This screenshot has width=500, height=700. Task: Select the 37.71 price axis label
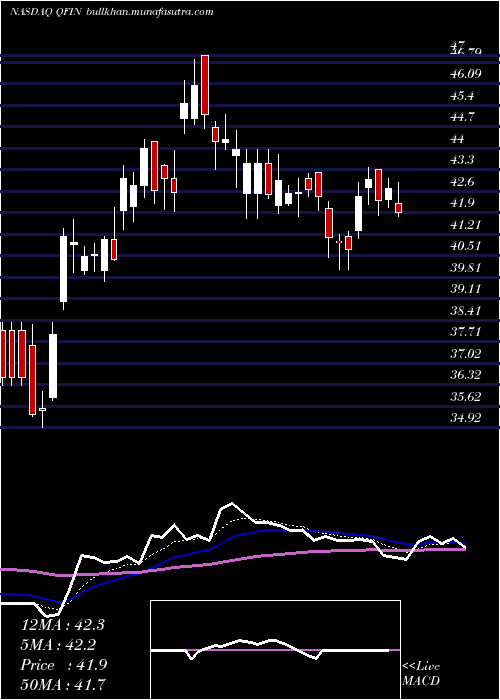coord(466,332)
